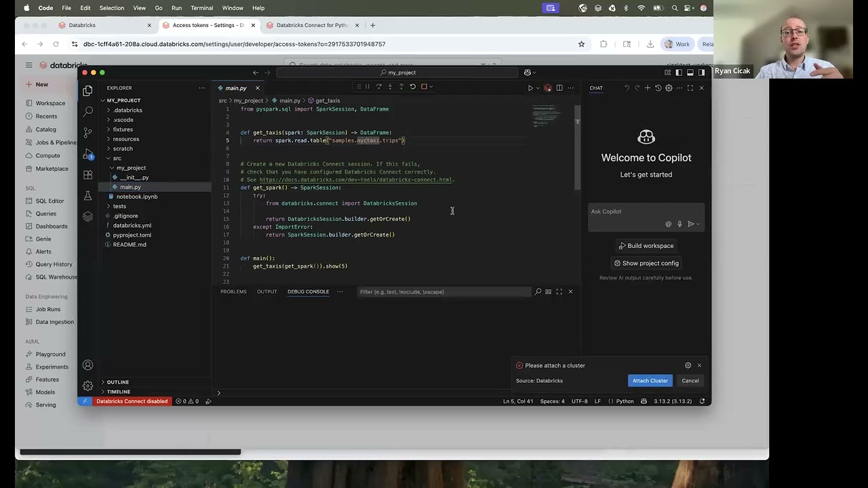Screen dimensions: 868x488
Task: Open the Terminal menu in macOS menu bar
Action: coord(201,8)
